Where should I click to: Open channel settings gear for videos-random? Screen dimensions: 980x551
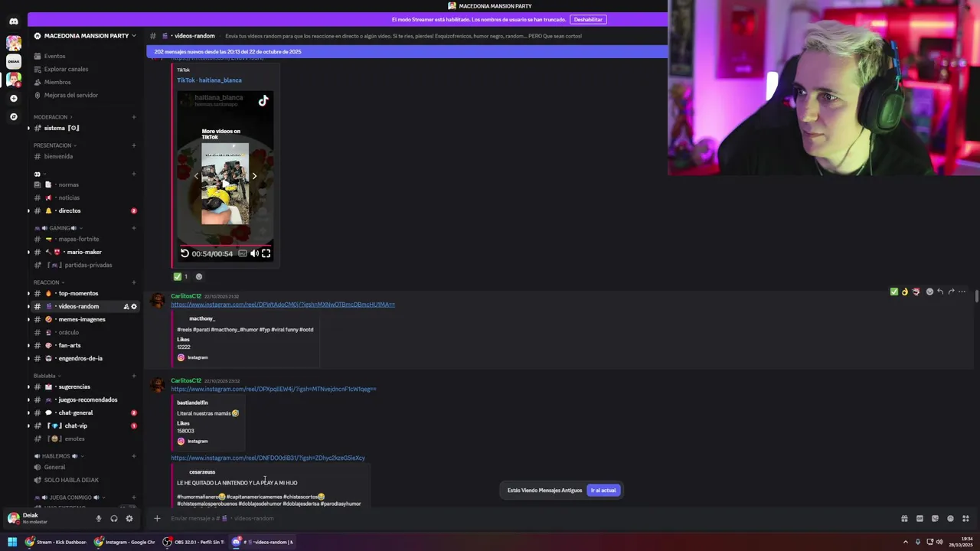134,306
